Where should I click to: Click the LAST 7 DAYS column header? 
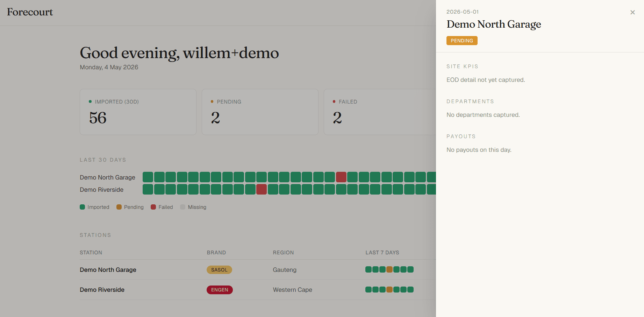point(382,253)
